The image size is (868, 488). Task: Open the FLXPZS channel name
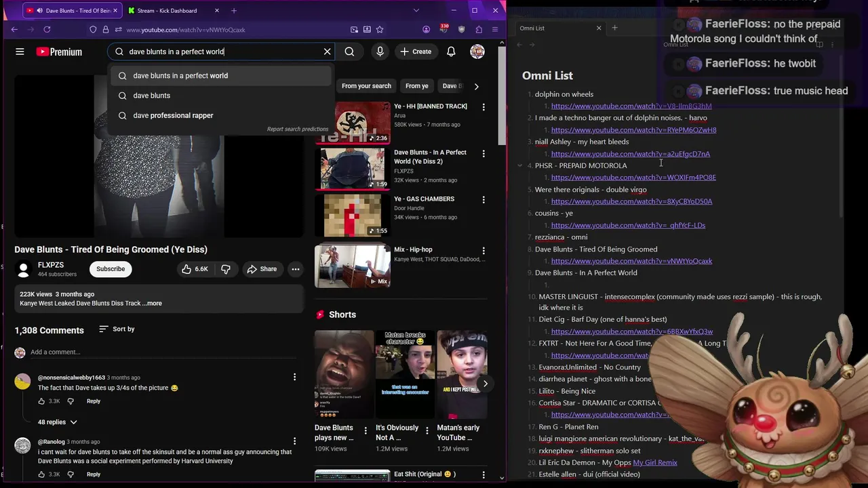[x=51, y=265]
